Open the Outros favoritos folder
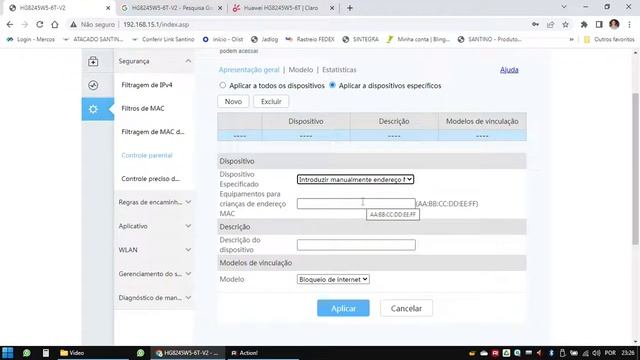Viewport: 640px width, 360px height. click(609, 39)
